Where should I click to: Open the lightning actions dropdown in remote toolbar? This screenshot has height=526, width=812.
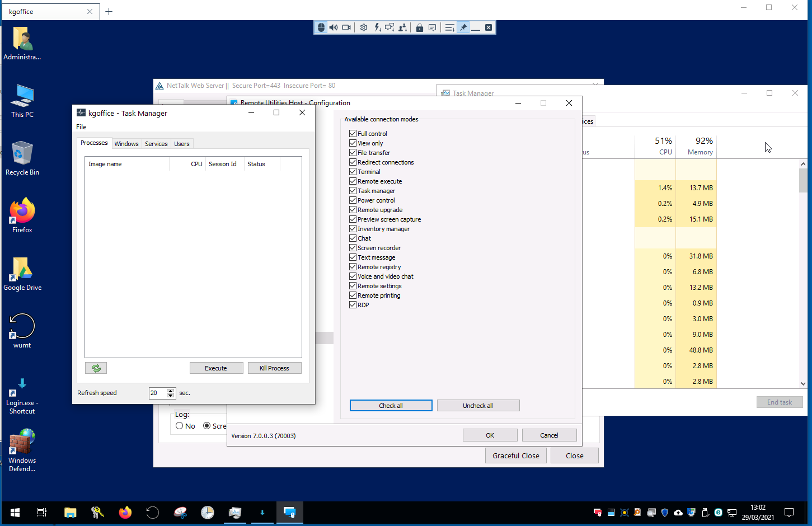(377, 27)
